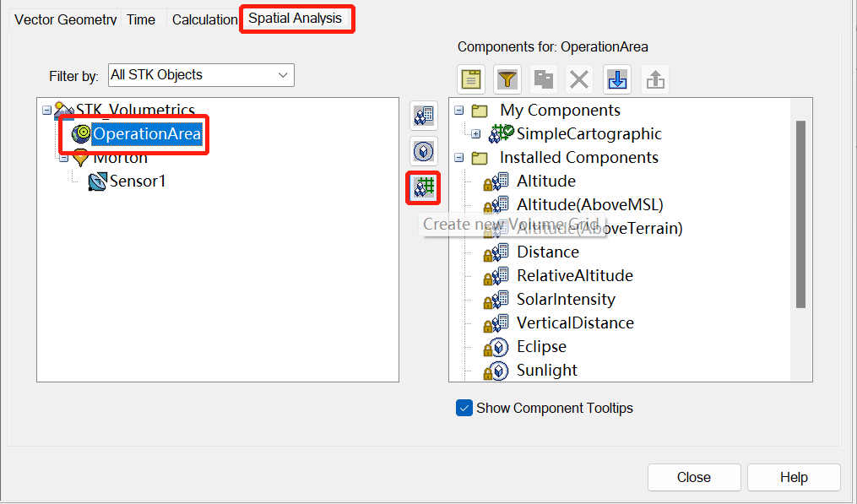The image size is (857, 504).
Task: Collapse the Installed Components folder
Action: (x=458, y=158)
